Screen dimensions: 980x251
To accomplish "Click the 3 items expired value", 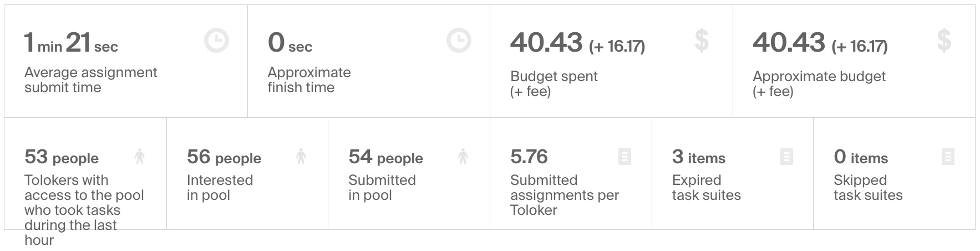I will click(x=698, y=158).
